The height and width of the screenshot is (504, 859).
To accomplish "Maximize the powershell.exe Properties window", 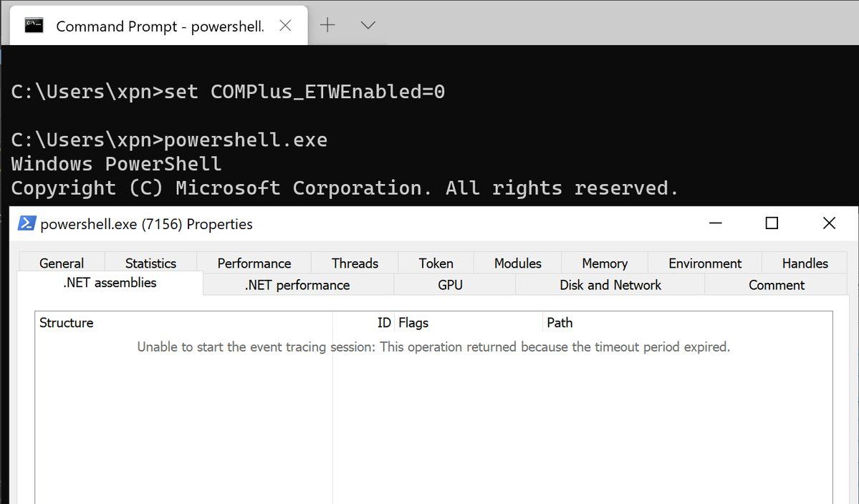I will pyautogui.click(x=772, y=223).
